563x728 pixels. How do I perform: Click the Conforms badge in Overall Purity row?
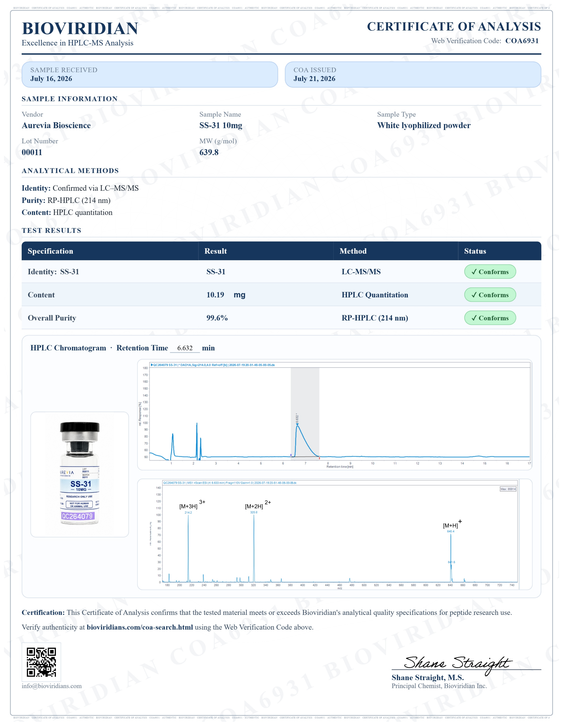click(490, 318)
